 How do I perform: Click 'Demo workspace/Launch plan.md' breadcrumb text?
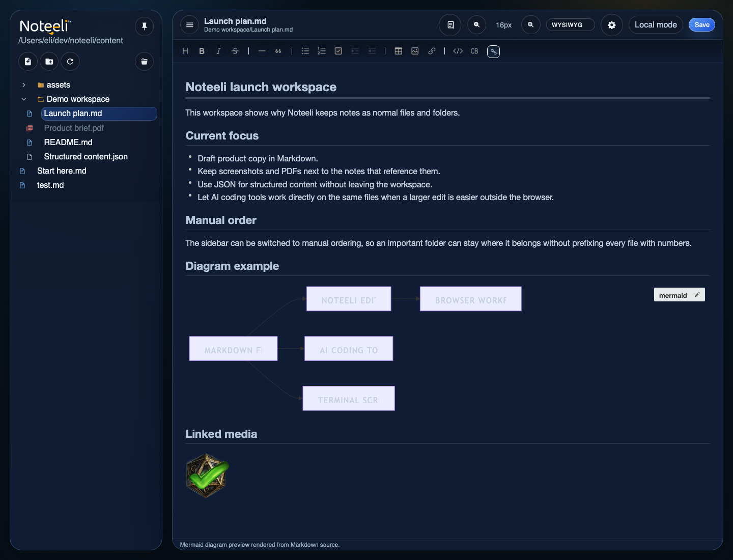tap(248, 30)
